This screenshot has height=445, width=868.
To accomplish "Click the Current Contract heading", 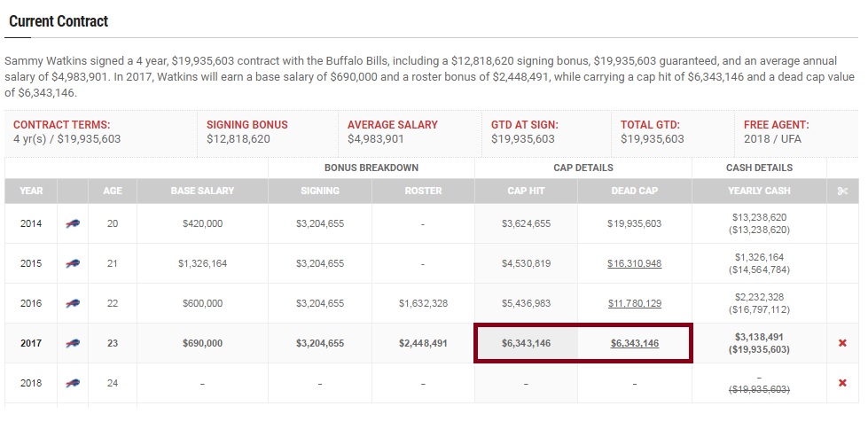I will (x=59, y=21).
